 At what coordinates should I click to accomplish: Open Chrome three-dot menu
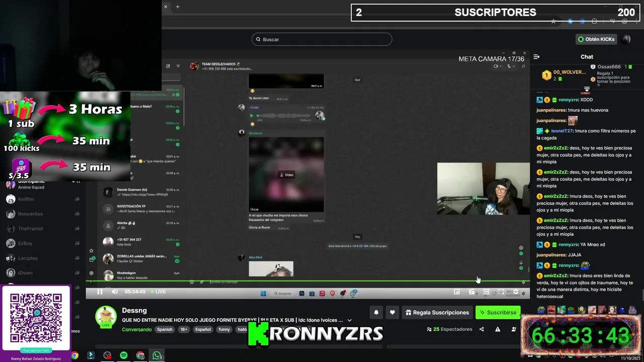(637, 21)
